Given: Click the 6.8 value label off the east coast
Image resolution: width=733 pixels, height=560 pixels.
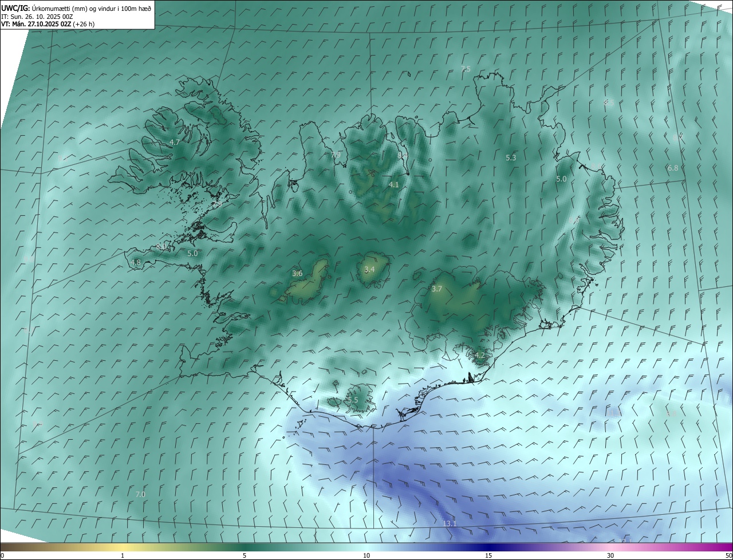Looking at the screenshot, I should click(x=673, y=168).
